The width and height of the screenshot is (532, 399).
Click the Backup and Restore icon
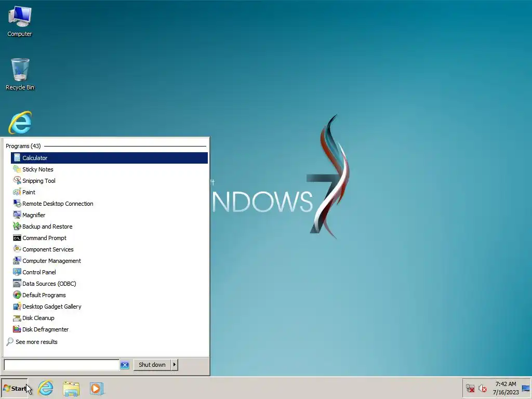pos(17,227)
